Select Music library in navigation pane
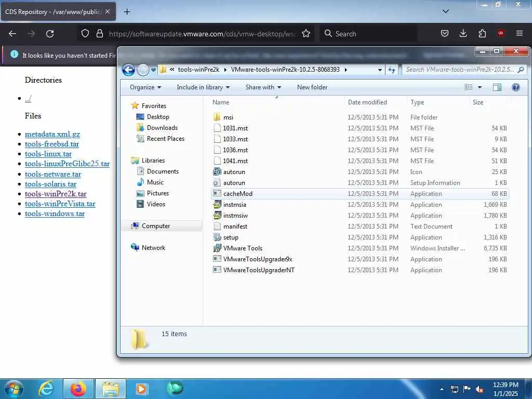Screen dimensions: 532x399 [x=155, y=182]
